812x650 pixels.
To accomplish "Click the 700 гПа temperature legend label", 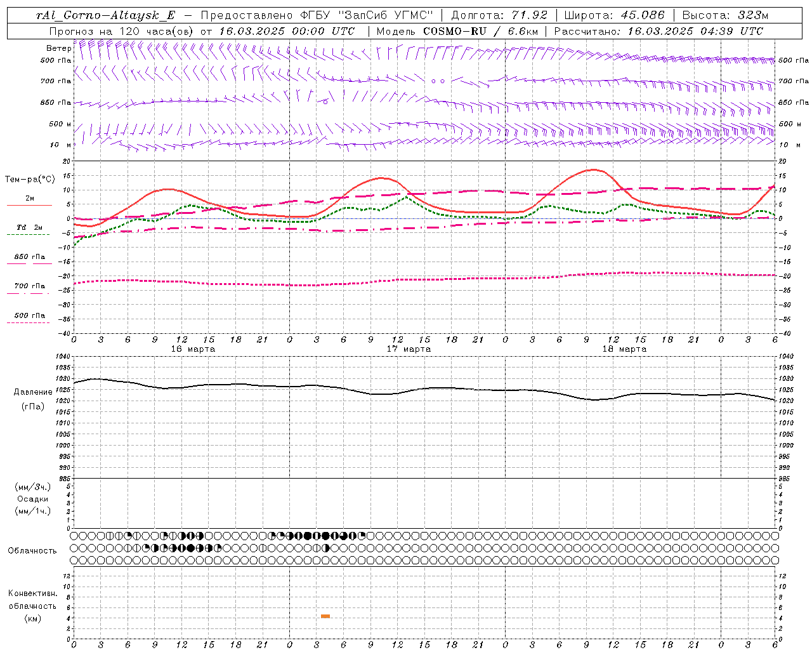I will [30, 286].
